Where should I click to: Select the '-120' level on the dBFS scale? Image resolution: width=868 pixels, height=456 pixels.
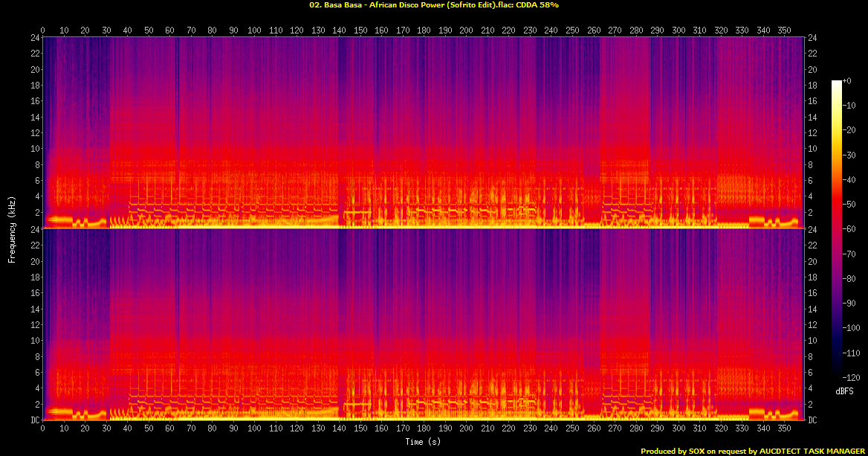click(852, 377)
